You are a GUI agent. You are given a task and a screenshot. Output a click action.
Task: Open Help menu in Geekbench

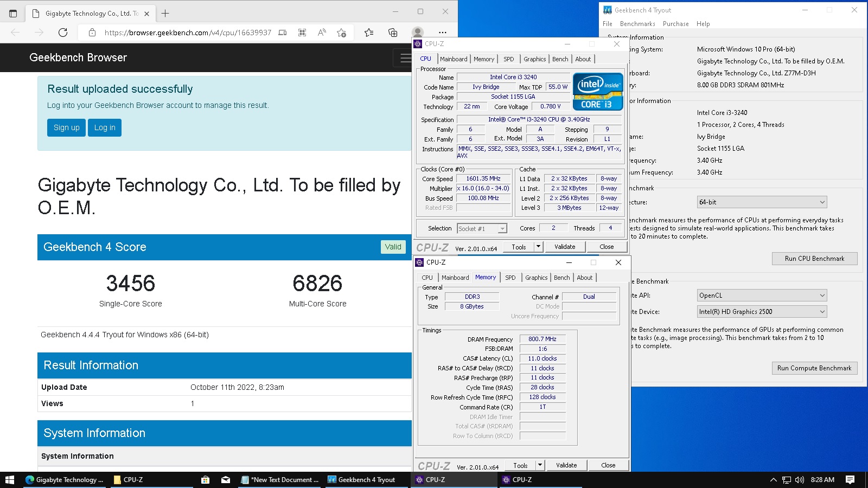pyautogui.click(x=703, y=24)
